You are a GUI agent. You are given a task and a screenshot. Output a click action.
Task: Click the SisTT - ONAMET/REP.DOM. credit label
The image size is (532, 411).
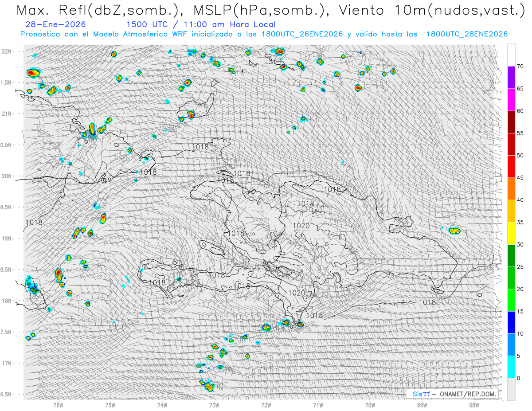(453, 394)
